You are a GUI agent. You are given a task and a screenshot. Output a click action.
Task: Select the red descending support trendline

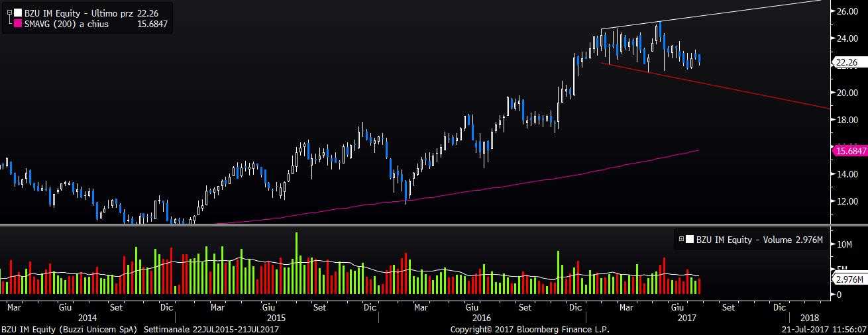click(x=716, y=85)
